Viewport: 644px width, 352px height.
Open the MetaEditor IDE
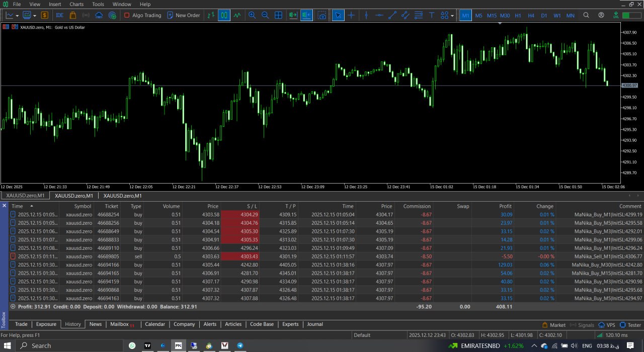coord(60,15)
